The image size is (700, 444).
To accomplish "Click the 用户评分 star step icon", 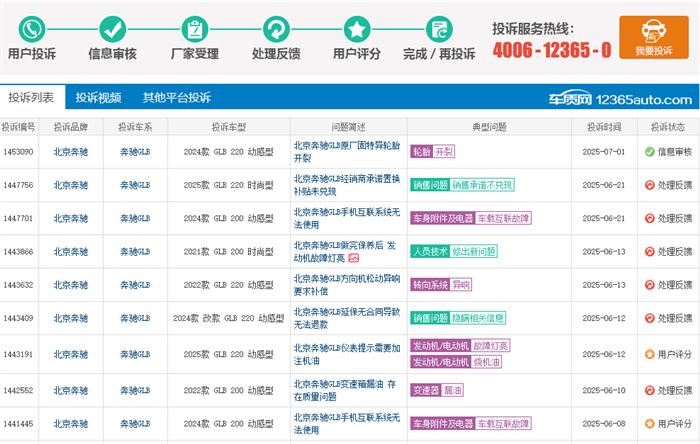I will 357,29.
